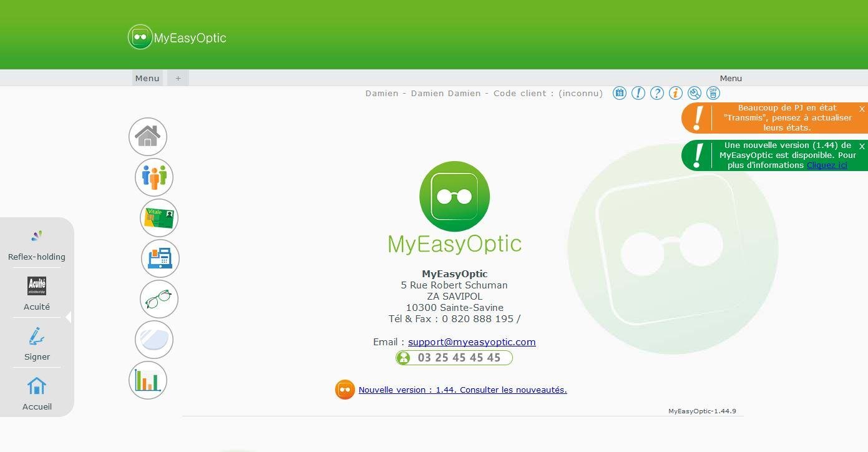Open the Nouvelle version 1.44 link
Screen dimensions: 868x452
point(462,390)
